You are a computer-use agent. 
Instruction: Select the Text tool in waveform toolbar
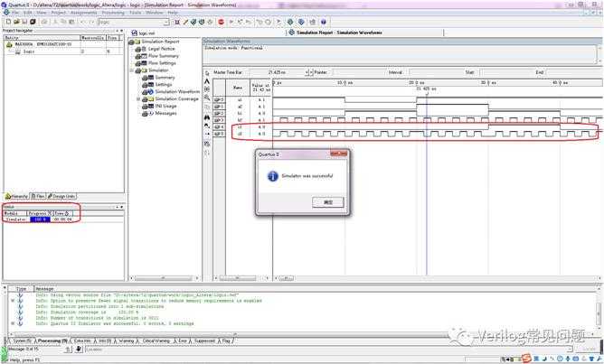(207, 81)
